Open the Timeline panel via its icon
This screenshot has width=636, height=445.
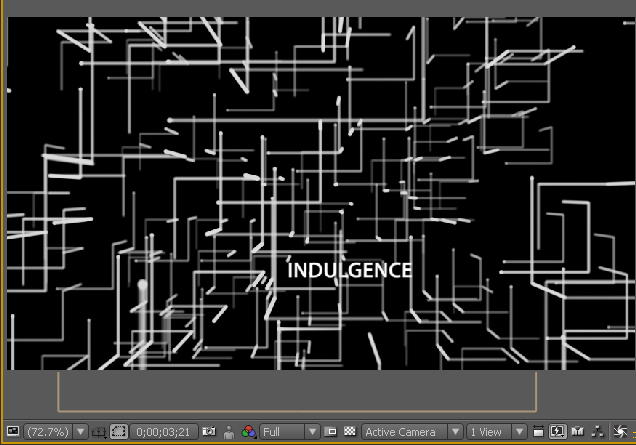(x=578, y=431)
